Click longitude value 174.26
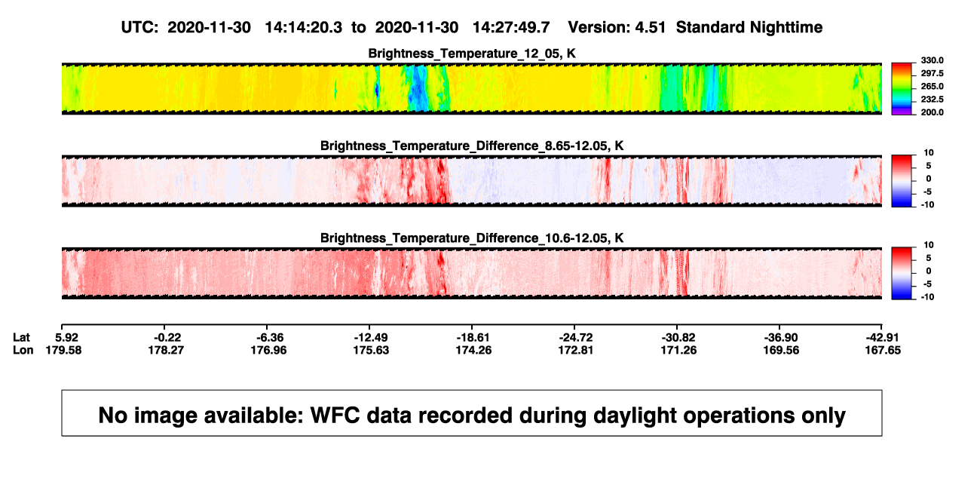980x503 pixels. click(x=475, y=350)
